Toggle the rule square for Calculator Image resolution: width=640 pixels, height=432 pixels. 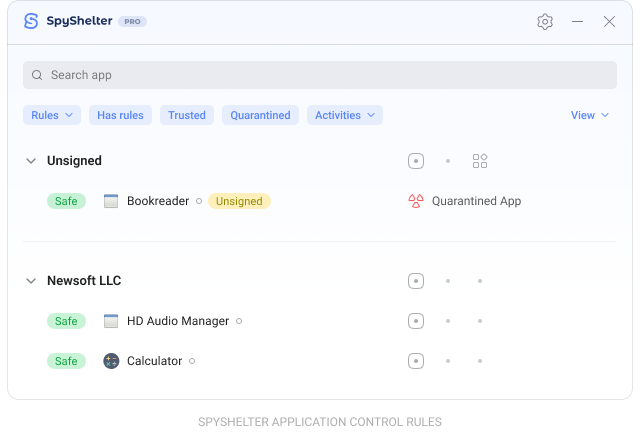416,361
